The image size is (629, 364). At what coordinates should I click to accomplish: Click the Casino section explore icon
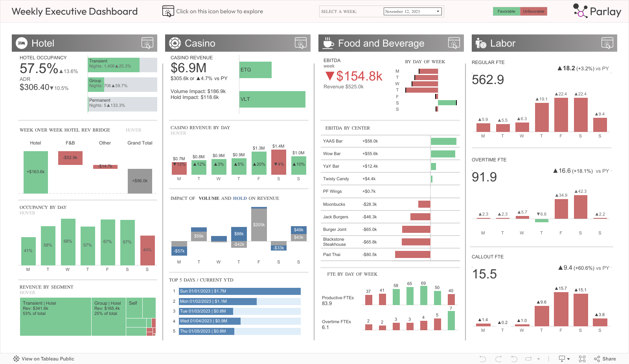pyautogui.click(x=300, y=43)
